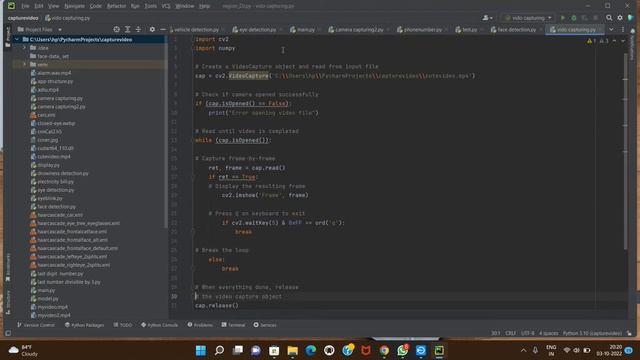The width and height of the screenshot is (640, 360).
Task: Click weather widget showing Cloudy
Action: 24,351
